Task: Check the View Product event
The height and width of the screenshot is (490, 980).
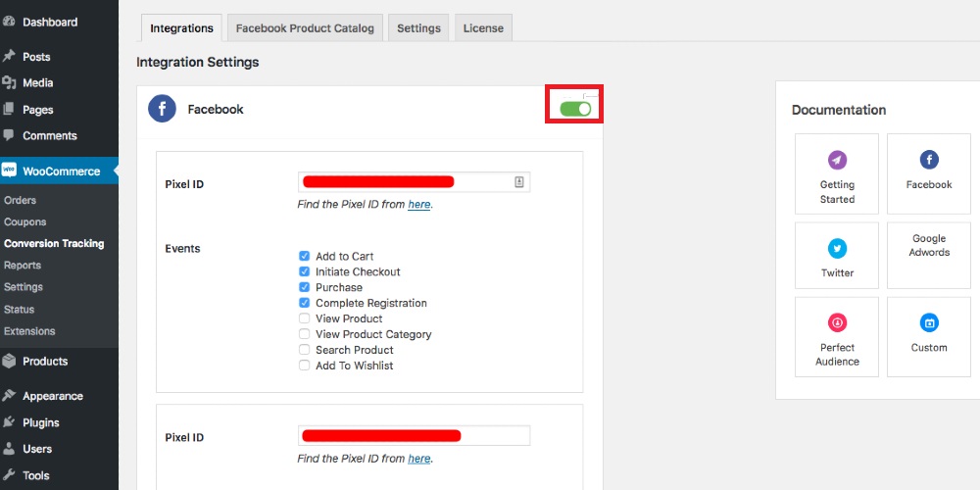Action: [x=305, y=318]
